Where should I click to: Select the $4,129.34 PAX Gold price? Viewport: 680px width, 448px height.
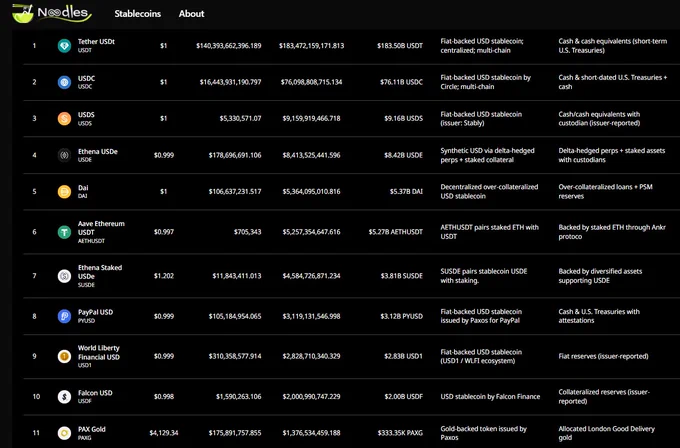pyautogui.click(x=163, y=433)
